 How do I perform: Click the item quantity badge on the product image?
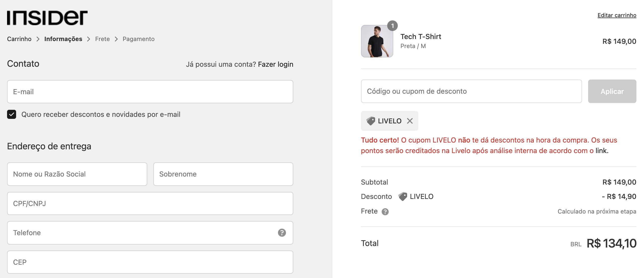pos(392,26)
